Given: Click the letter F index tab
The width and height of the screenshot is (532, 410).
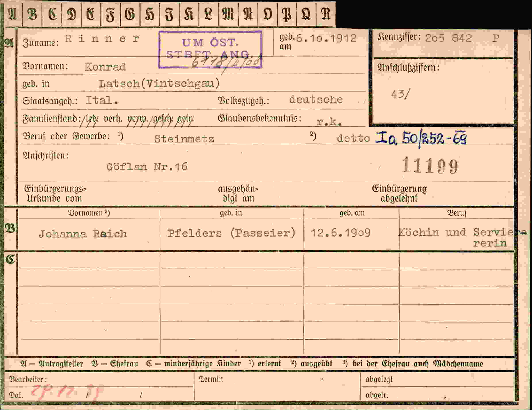Looking at the screenshot, I should click(x=110, y=14).
